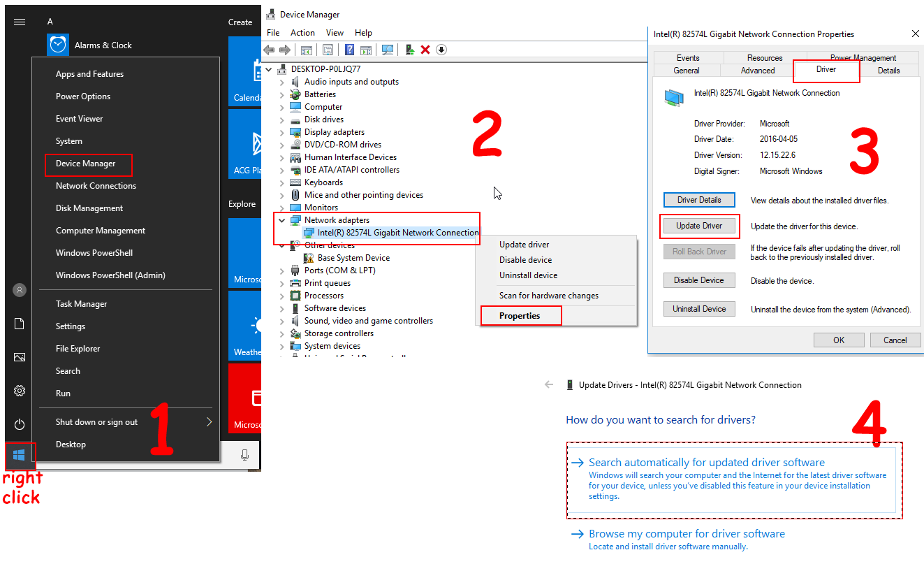Click the DESKTOP-P0LJQ77 computer icon
Image resolution: width=924 pixels, height=571 pixels.
pyautogui.click(x=282, y=69)
